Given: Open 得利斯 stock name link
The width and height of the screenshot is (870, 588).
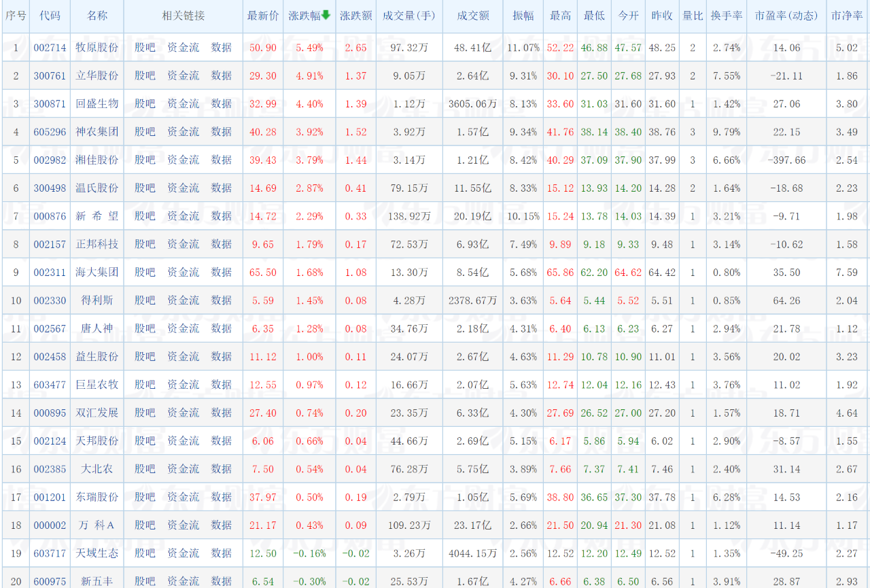Looking at the screenshot, I should point(97,300).
